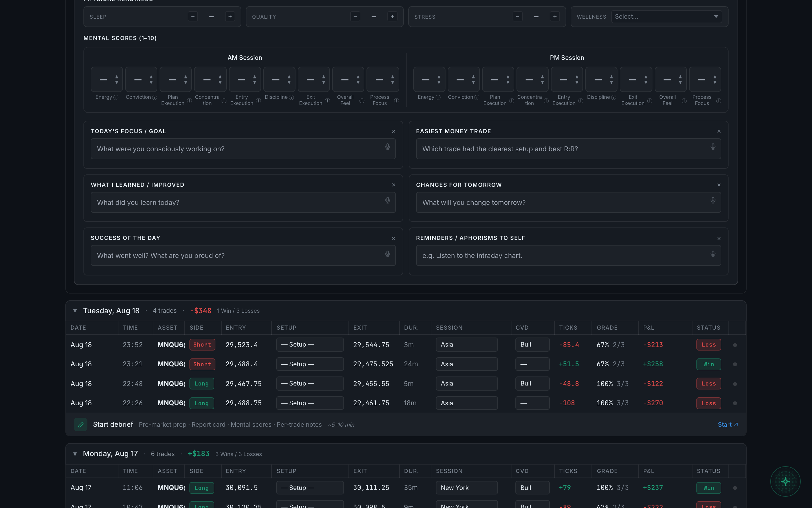The width and height of the screenshot is (812, 508).
Task: Show info for AM Discipline score
Action: pos(292,97)
